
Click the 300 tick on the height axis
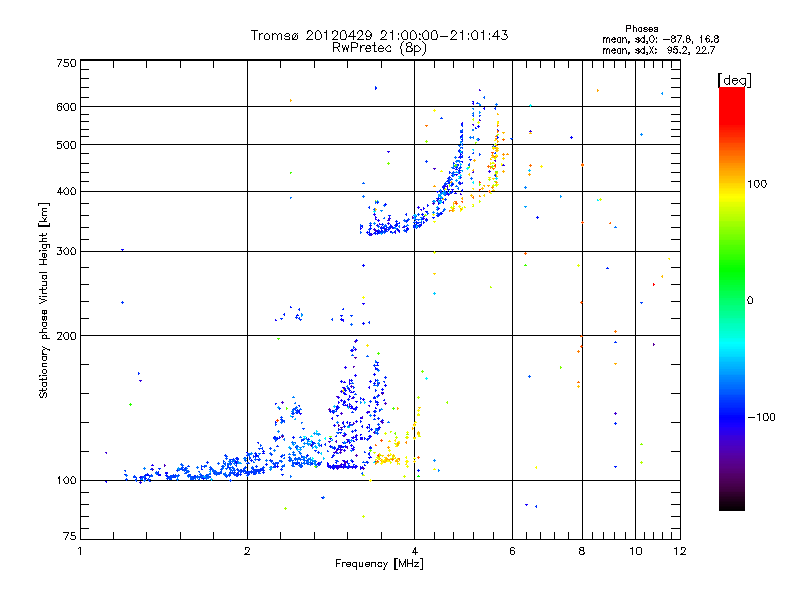point(66,251)
